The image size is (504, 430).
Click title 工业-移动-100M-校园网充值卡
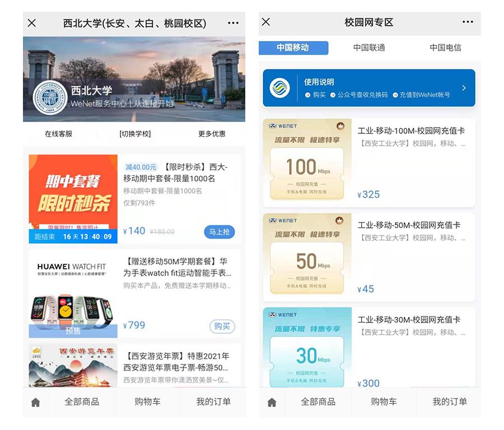[411, 131]
